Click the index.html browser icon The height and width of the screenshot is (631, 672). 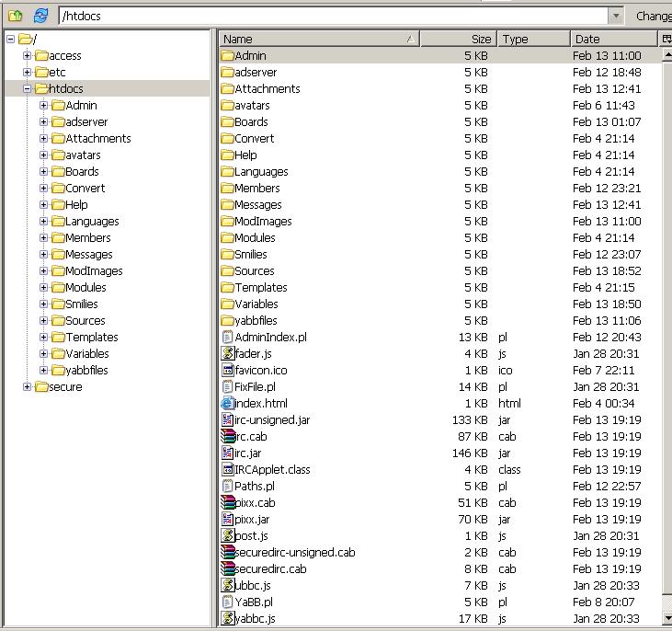coord(227,403)
